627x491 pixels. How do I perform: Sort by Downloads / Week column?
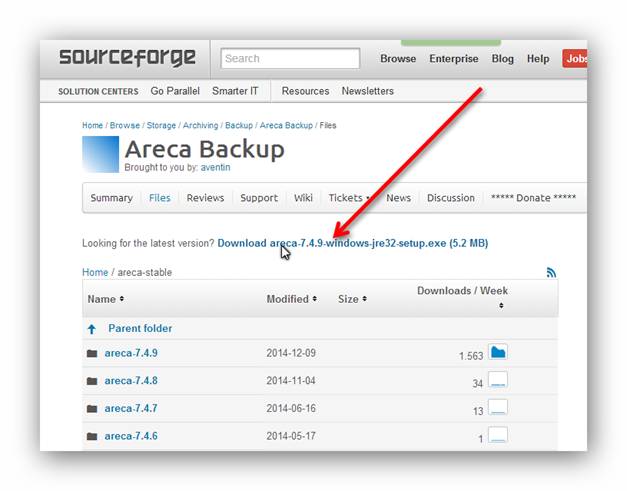(462, 296)
